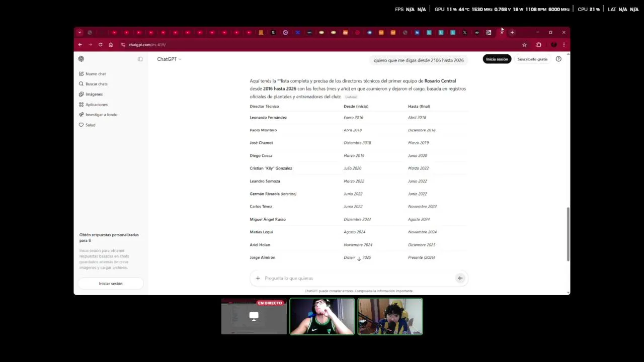Click the 'Paolo Montero' table cell
644x362 pixels.
click(263, 130)
